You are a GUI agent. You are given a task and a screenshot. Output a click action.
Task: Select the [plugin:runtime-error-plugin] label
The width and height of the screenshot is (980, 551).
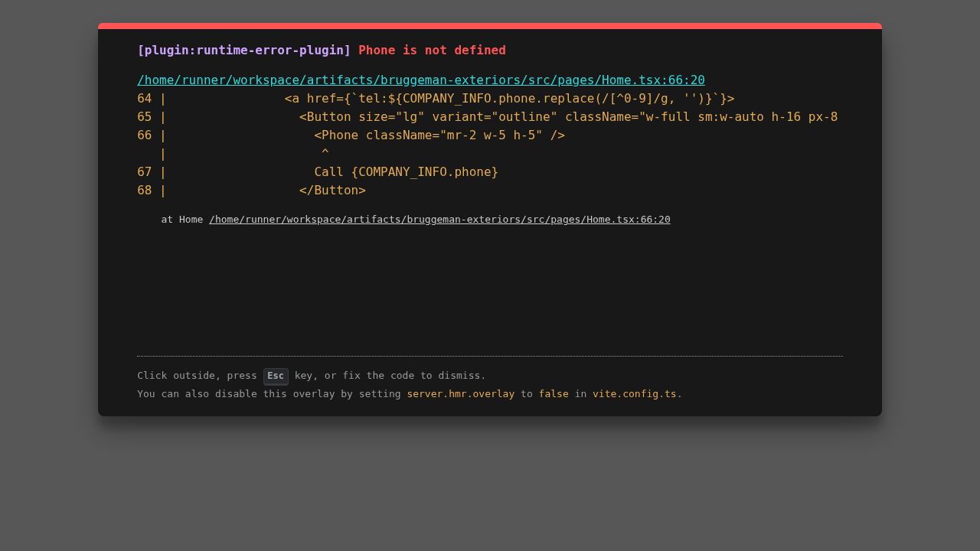click(x=243, y=51)
